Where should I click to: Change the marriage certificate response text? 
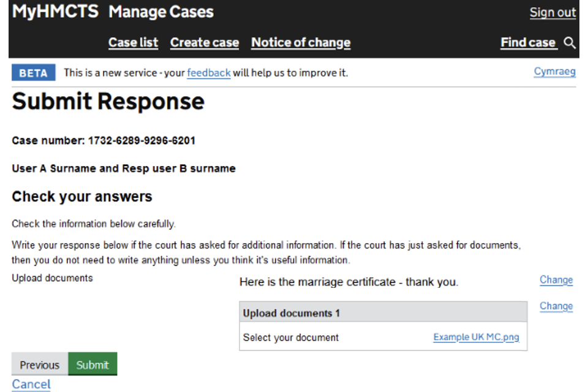click(556, 280)
